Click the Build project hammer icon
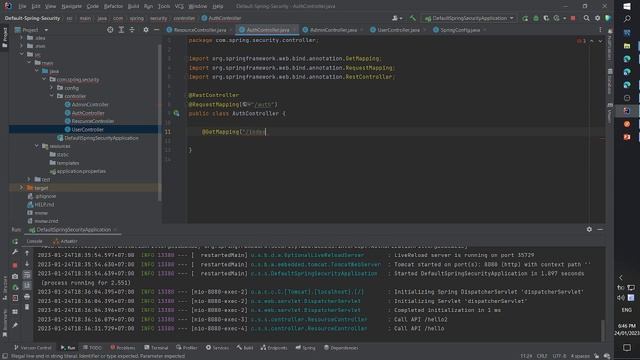Screen dimensions: 640x360 413,18
